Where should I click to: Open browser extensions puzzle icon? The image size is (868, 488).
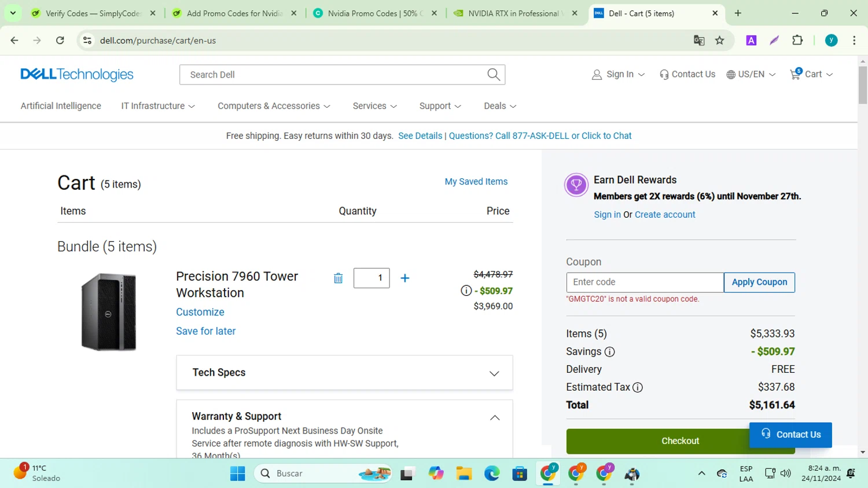tap(797, 41)
